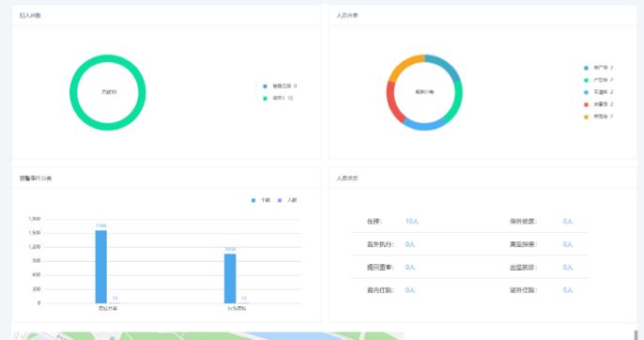Toggle the green legend entry showing 10 beside left donut
Screen dimensions: 644x340
pyautogui.click(x=278, y=98)
